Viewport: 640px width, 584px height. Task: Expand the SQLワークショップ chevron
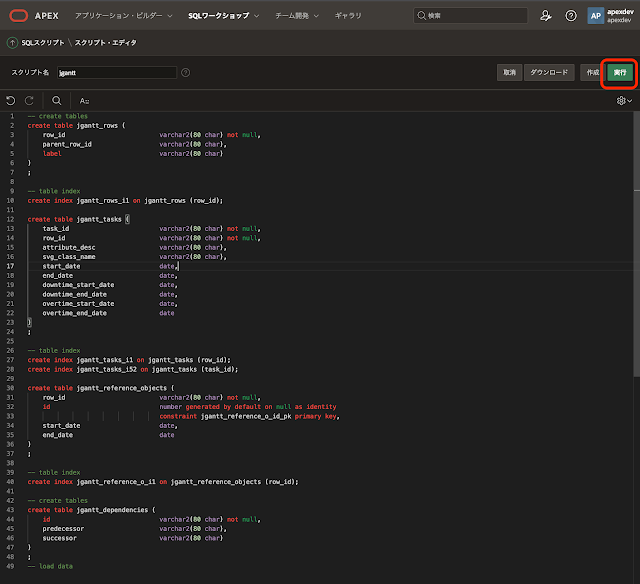tap(257, 16)
